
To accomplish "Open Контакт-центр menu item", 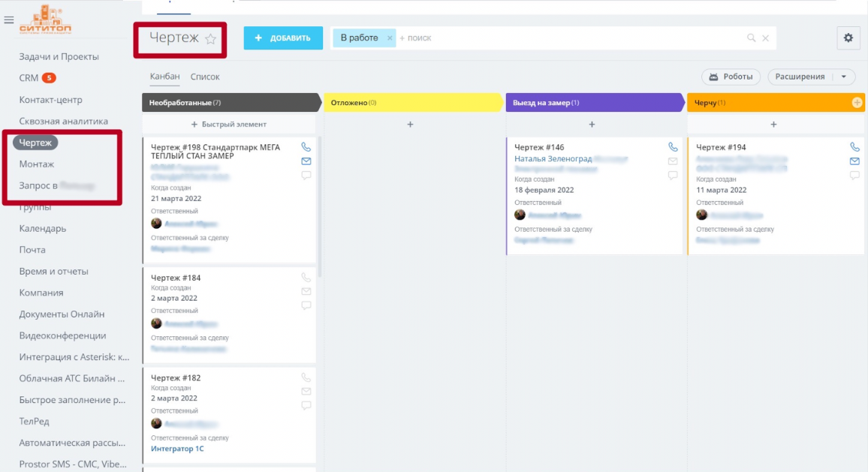I will click(50, 100).
